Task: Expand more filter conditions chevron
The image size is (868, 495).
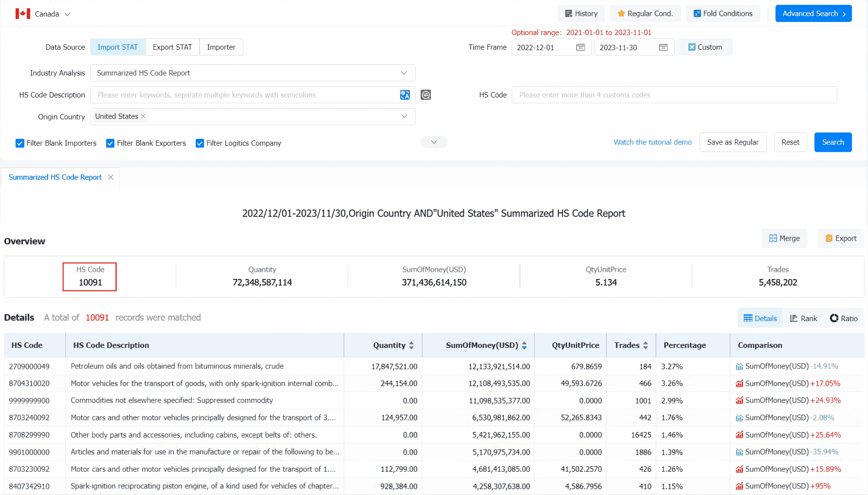Action: coord(434,142)
